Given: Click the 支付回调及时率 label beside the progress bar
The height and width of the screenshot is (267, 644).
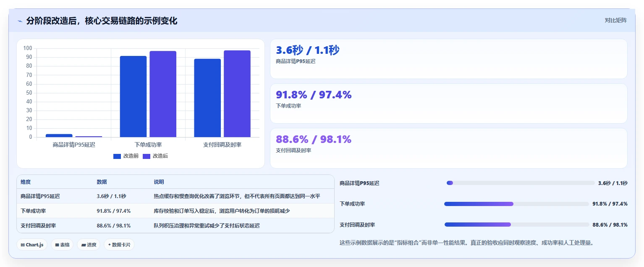Looking at the screenshot, I should 357,225.
